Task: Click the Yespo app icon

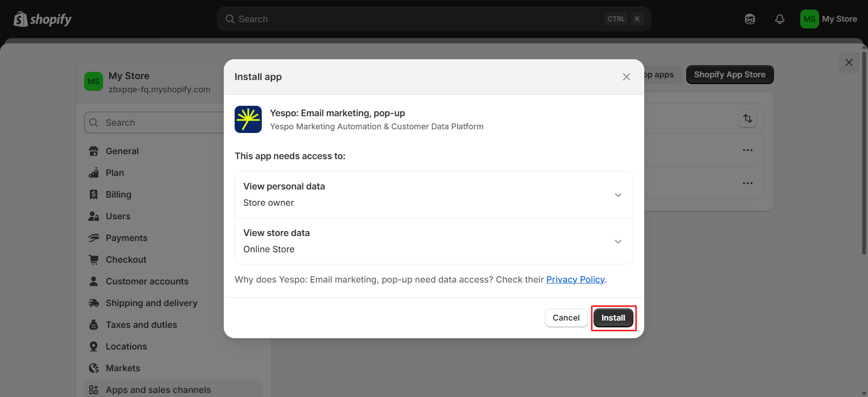Action: click(248, 119)
